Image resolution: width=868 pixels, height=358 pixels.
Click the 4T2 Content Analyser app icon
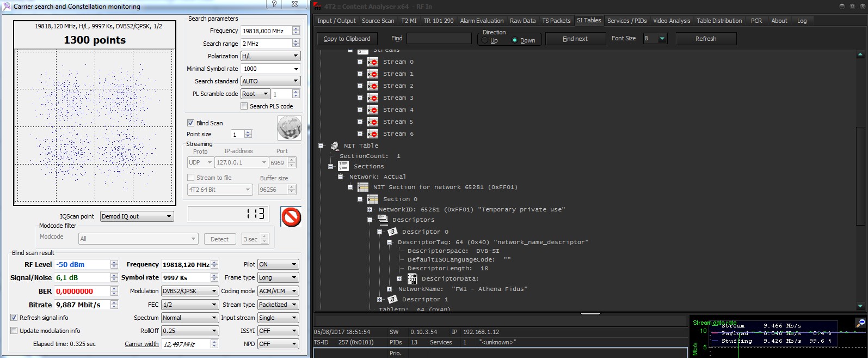[317, 6]
